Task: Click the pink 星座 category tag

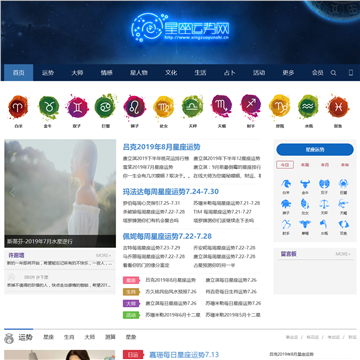Action: tap(131, 280)
